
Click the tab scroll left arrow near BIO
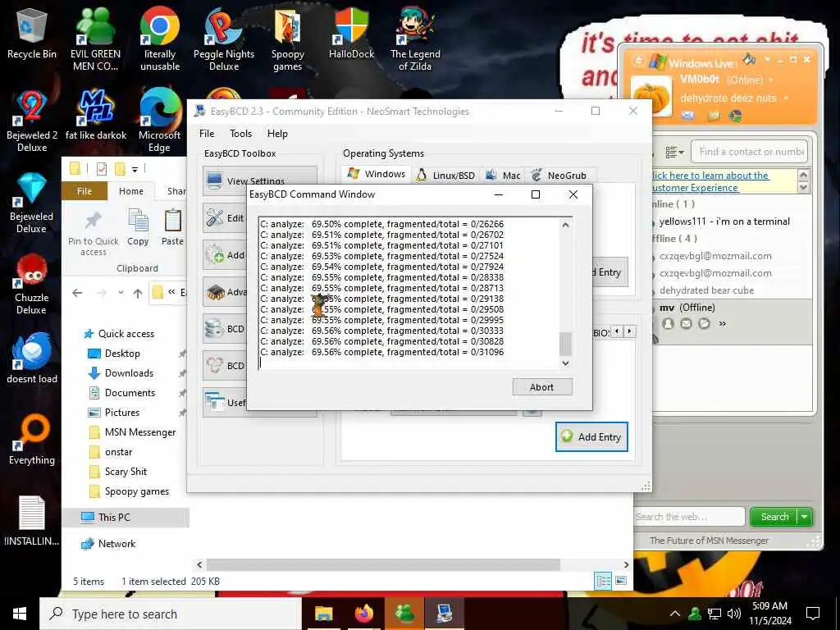(617, 331)
